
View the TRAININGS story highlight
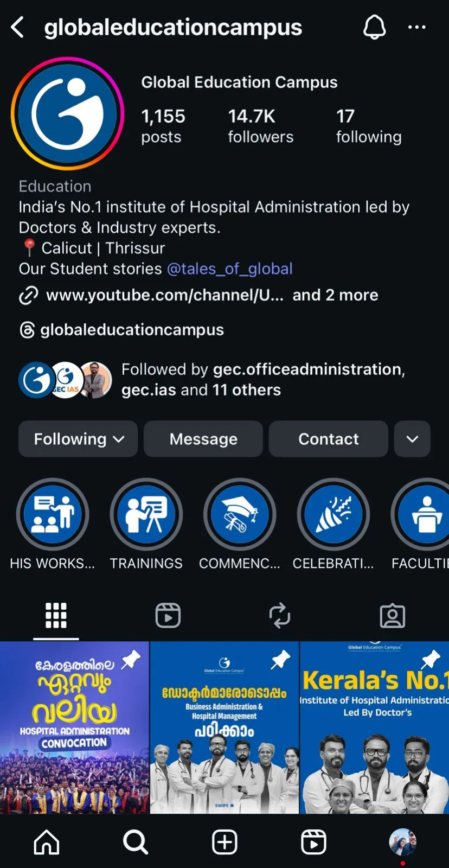[146, 514]
